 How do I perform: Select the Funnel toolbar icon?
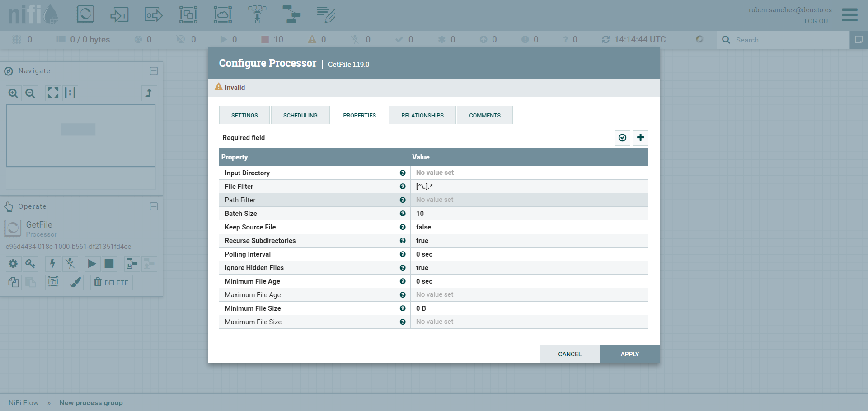257,14
